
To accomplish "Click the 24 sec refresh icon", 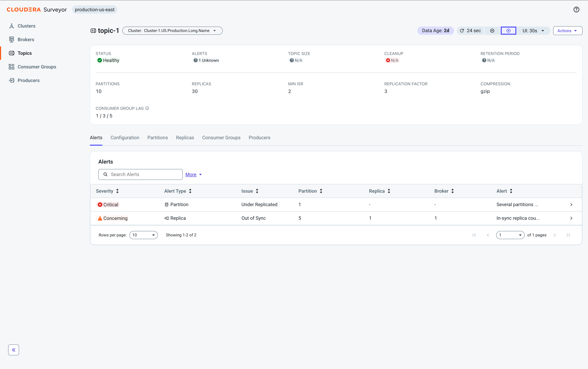I will [462, 31].
